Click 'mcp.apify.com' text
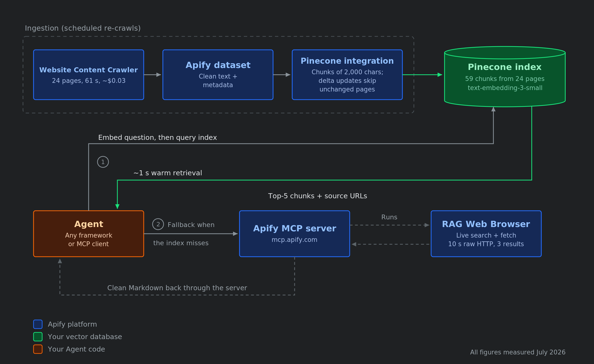 point(294,240)
